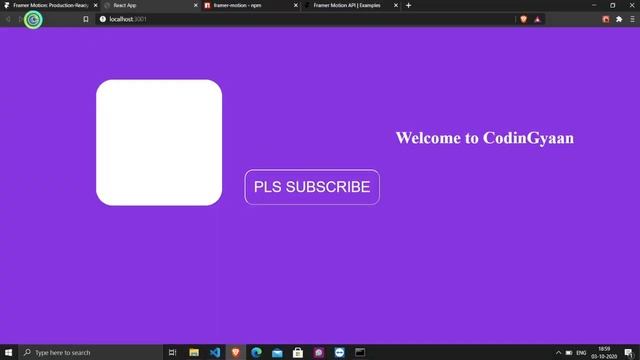Go back to the previous page
Viewport: 640px width, 360px height.
[8, 19]
